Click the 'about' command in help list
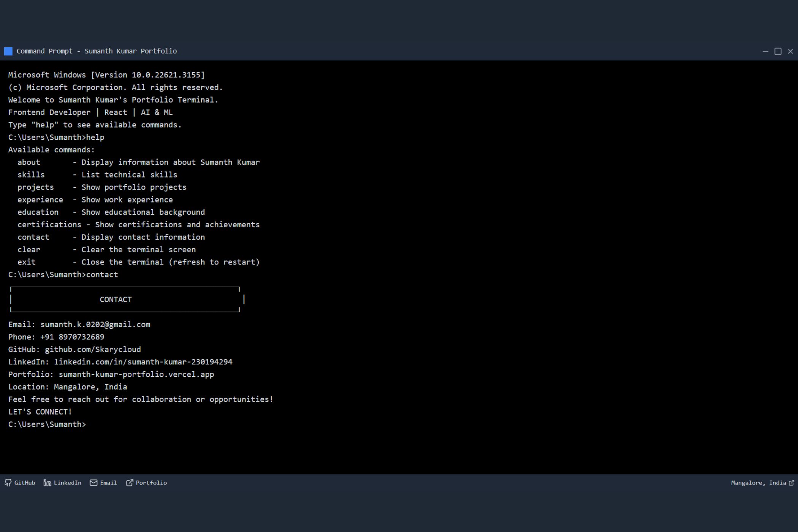Image resolution: width=798 pixels, height=532 pixels. [x=28, y=162]
